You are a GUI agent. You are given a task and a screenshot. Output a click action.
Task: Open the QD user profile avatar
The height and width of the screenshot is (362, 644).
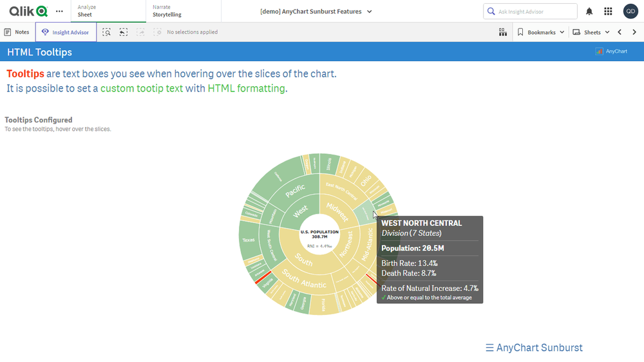(630, 12)
